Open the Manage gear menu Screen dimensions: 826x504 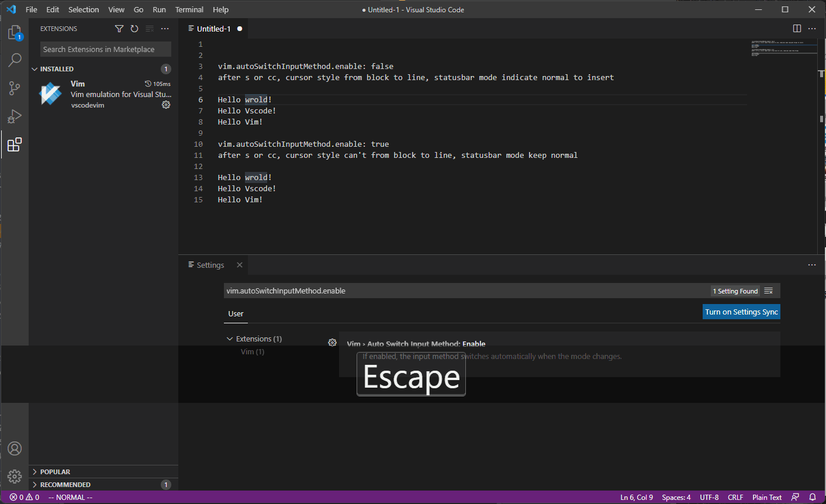[15, 476]
